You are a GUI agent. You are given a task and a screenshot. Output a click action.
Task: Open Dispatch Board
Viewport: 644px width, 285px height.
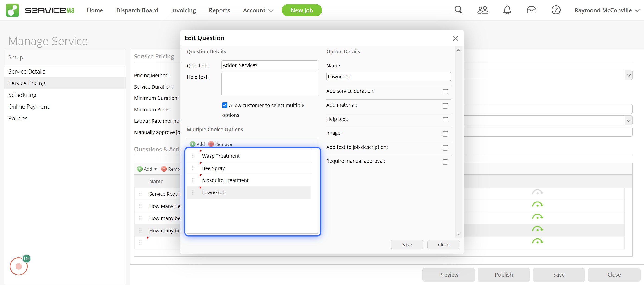click(x=137, y=10)
